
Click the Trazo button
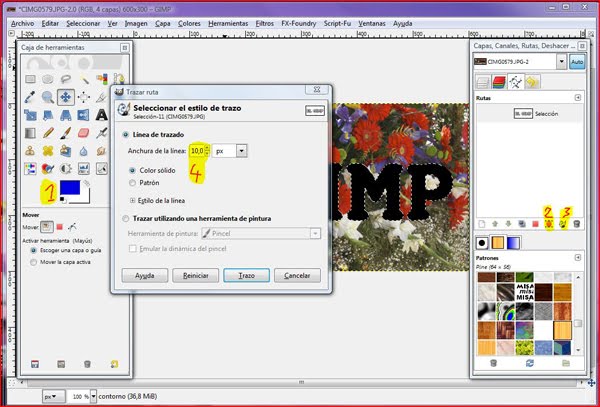[246, 275]
